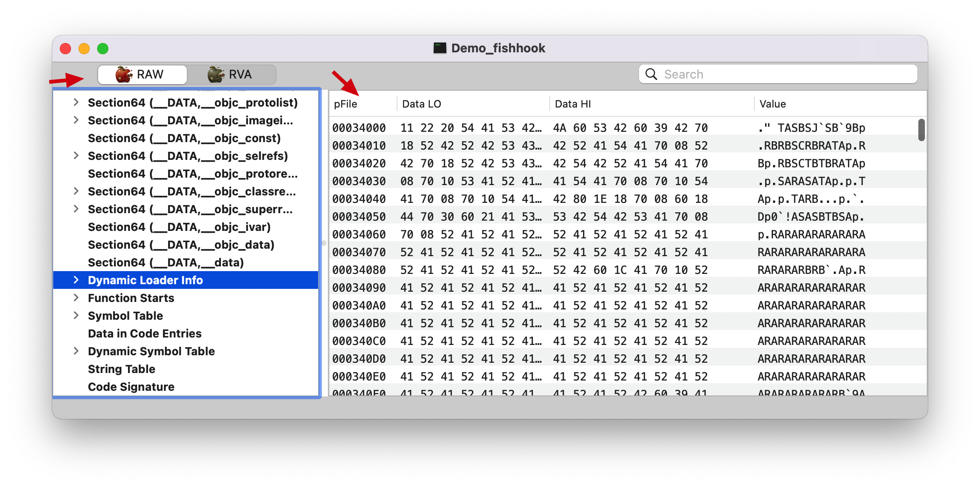Select Section64 (__DATA,__objc_protore... row
Image resolution: width=980 pixels, height=488 pixels.
pos(186,173)
